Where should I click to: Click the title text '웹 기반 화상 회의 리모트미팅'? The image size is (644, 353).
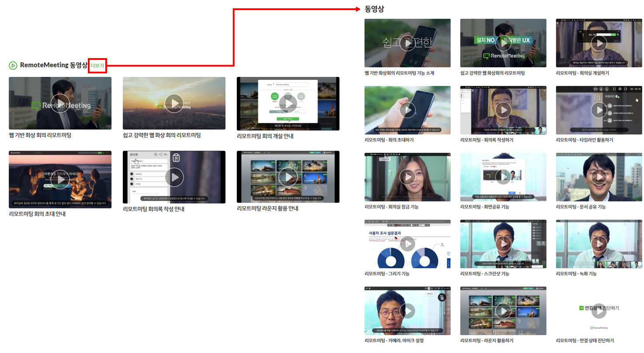point(40,135)
